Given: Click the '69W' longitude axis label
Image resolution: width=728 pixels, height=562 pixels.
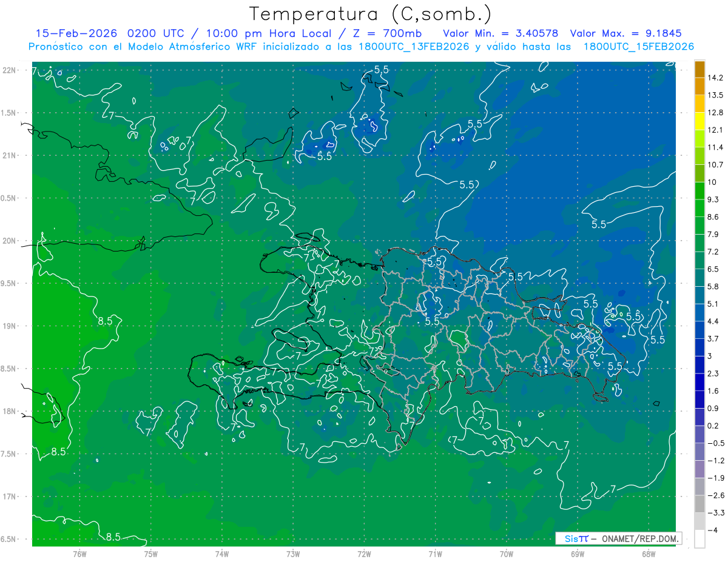Looking at the screenshot, I should pyautogui.click(x=577, y=554).
